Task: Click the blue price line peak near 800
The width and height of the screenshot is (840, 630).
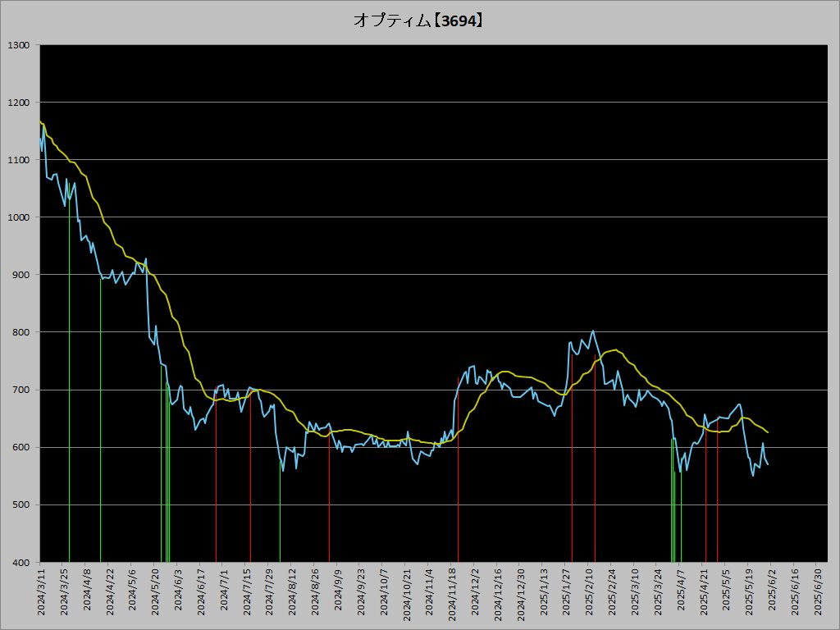Action: [x=592, y=331]
